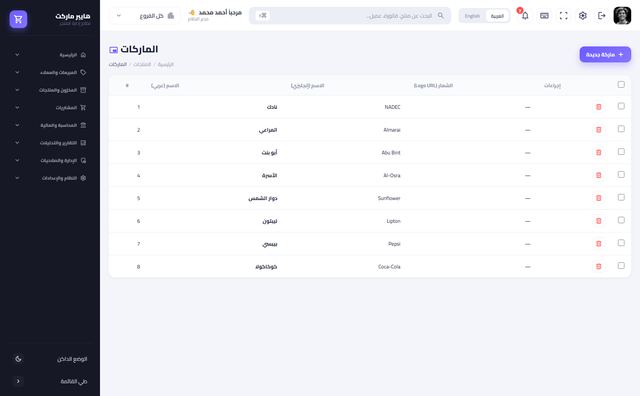640x396 pixels.
Task: Check the Lipton row checkbox
Action: (621, 220)
